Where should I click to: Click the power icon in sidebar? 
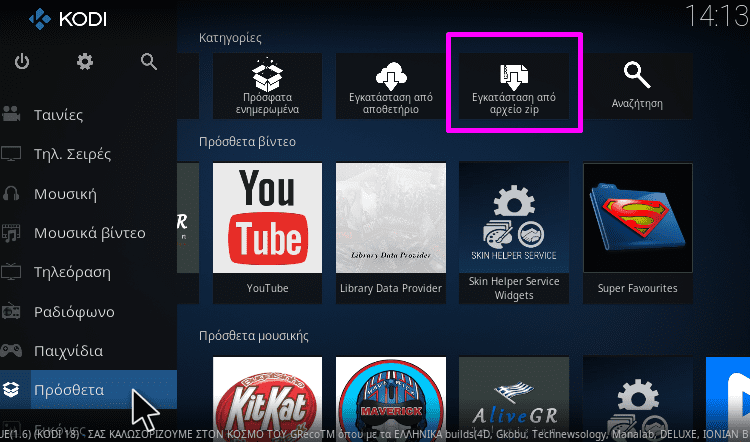22,62
